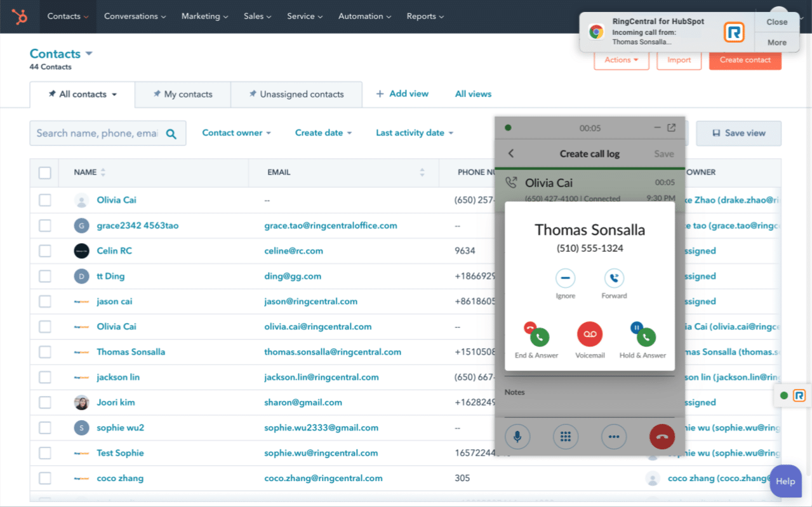Forward the incoming call
The image size is (812, 507).
613,279
